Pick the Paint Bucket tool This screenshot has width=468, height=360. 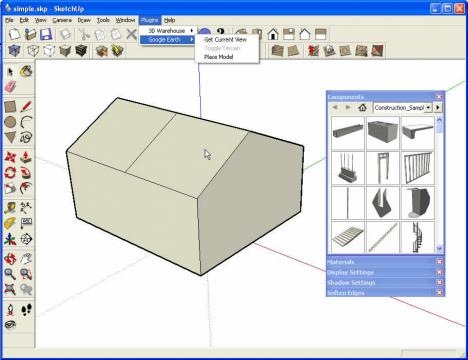[x=26, y=71]
